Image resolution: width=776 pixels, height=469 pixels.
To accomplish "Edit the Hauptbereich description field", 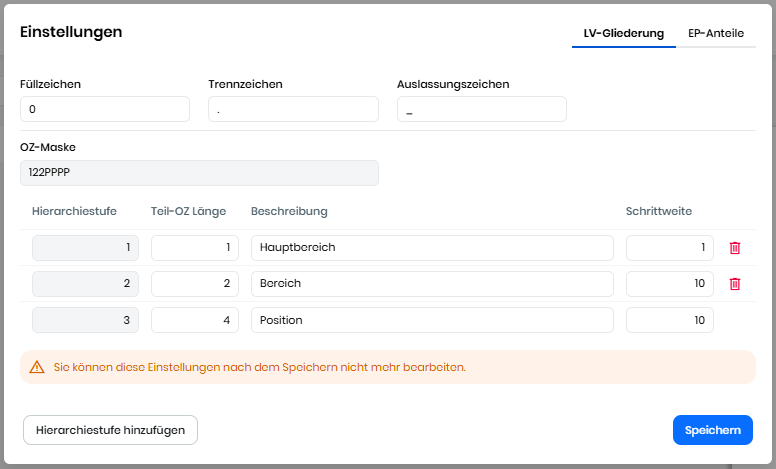I will coord(432,247).
